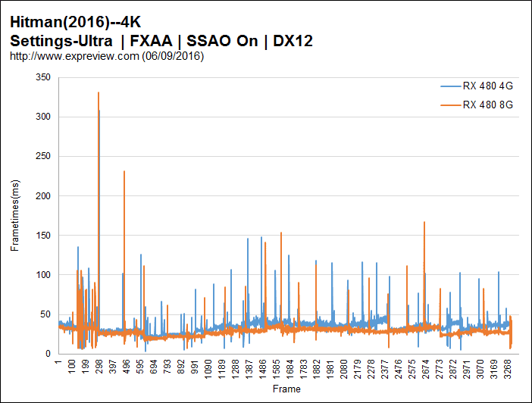532x403 pixels.
Task: Click the x-axis label 2674
Action: click(425, 370)
